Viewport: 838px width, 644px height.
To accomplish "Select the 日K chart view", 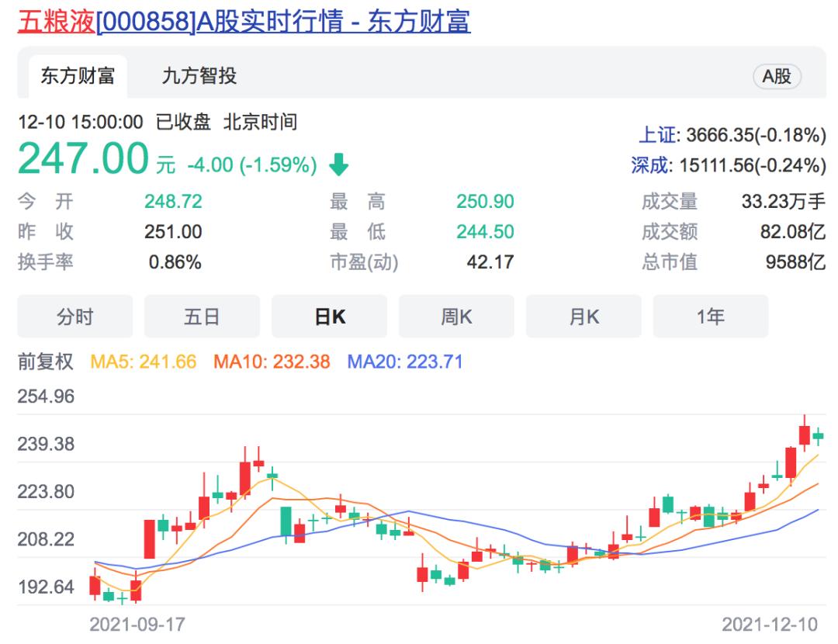I will [x=329, y=317].
